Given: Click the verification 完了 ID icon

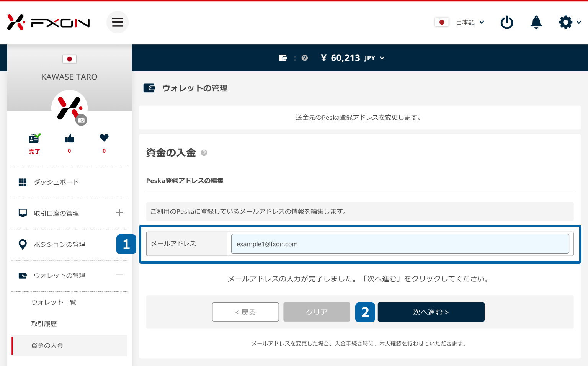Looking at the screenshot, I should point(34,139).
